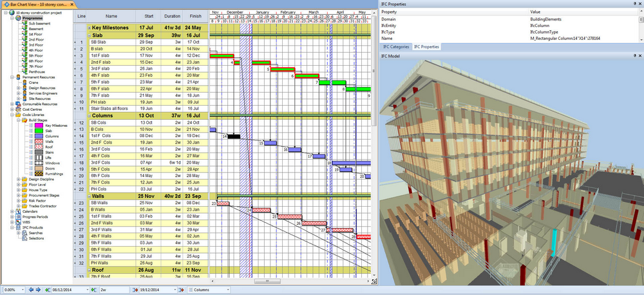644x295 pixels.
Task: Select the Key Milestones magenta colour swatch
Action: (39, 126)
